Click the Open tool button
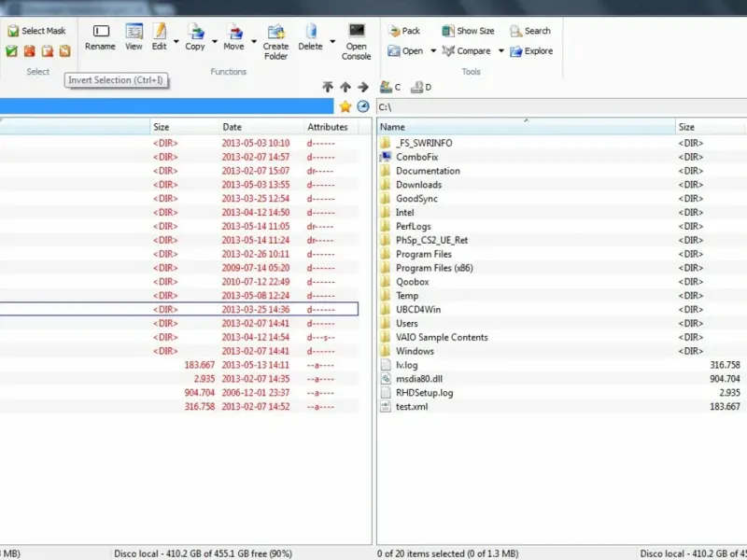Image resolution: width=747 pixels, height=560 pixels. coord(405,51)
